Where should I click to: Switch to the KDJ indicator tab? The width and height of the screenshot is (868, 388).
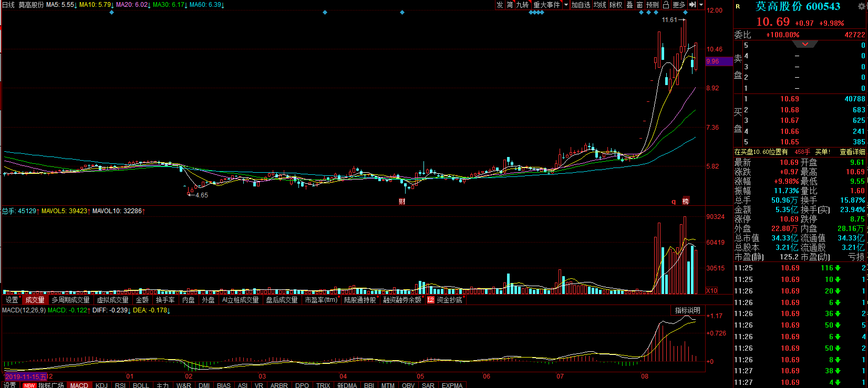coord(101,385)
